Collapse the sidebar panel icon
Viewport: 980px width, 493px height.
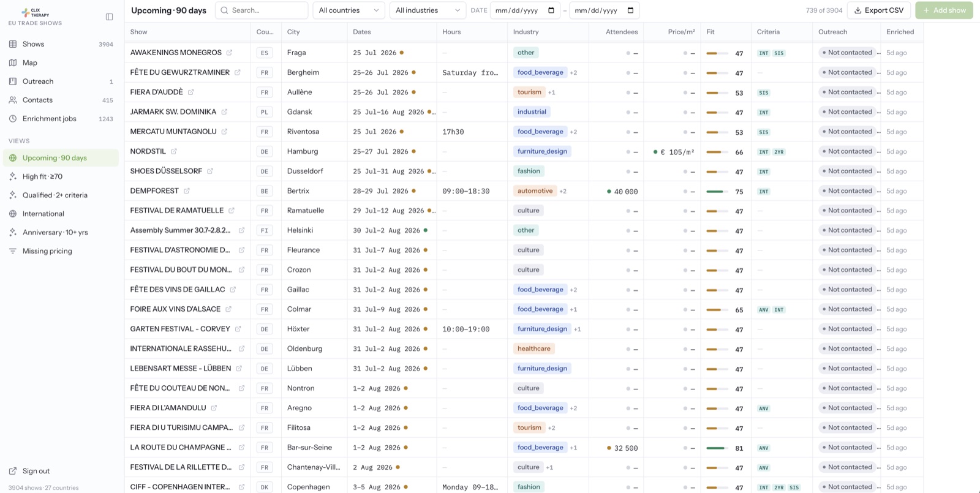[x=109, y=17]
